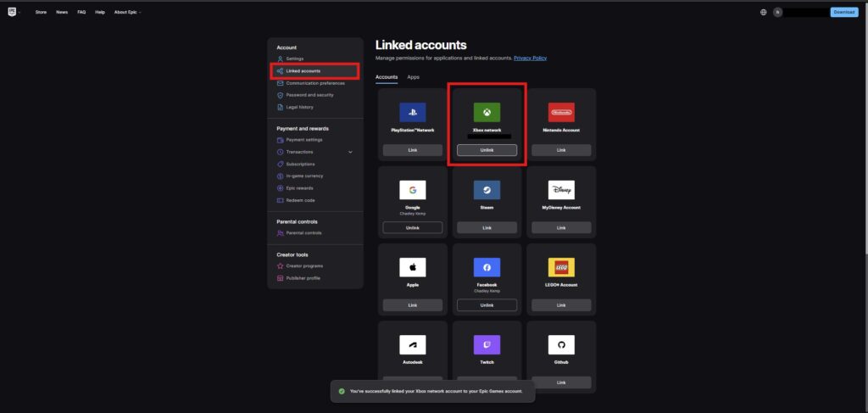Click the Apple logo tile
This screenshot has height=413, width=868.
(x=413, y=267)
